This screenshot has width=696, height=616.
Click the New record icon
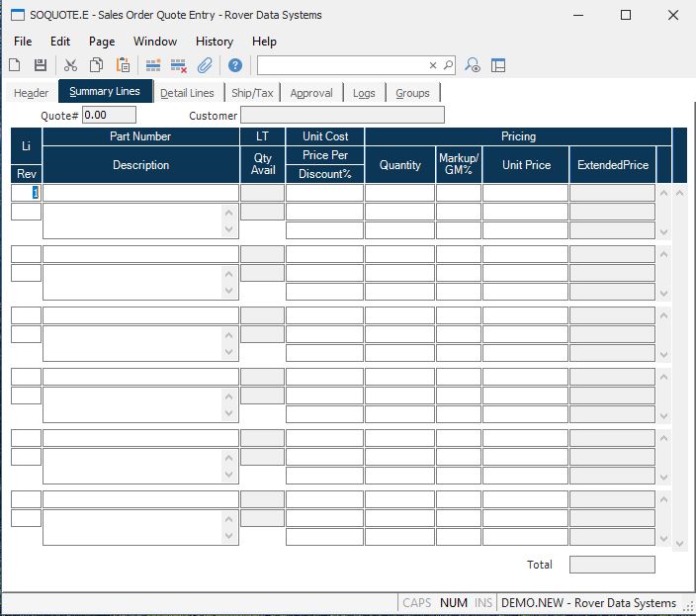tap(15, 65)
